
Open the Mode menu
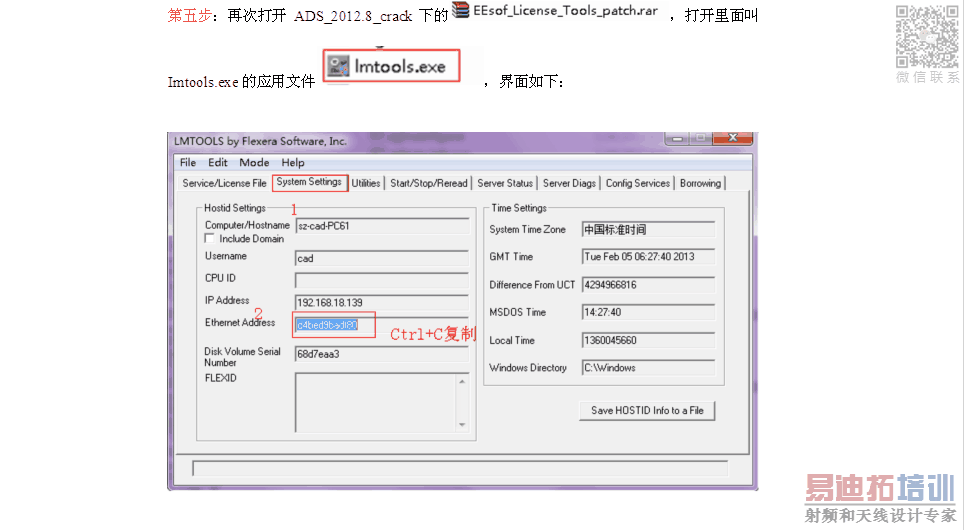point(255,162)
